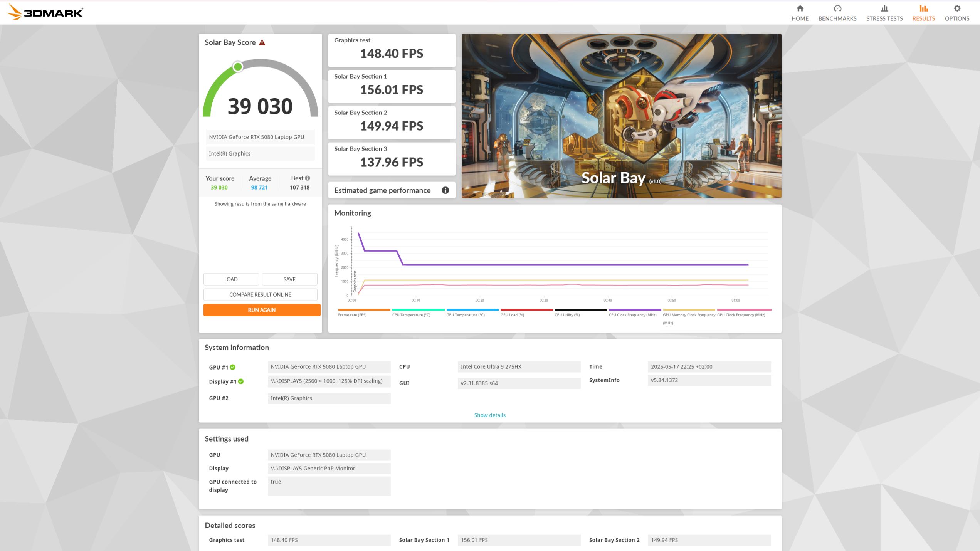Open Estimated game performance info icon
This screenshot has height=551, width=980.
pyautogui.click(x=445, y=190)
